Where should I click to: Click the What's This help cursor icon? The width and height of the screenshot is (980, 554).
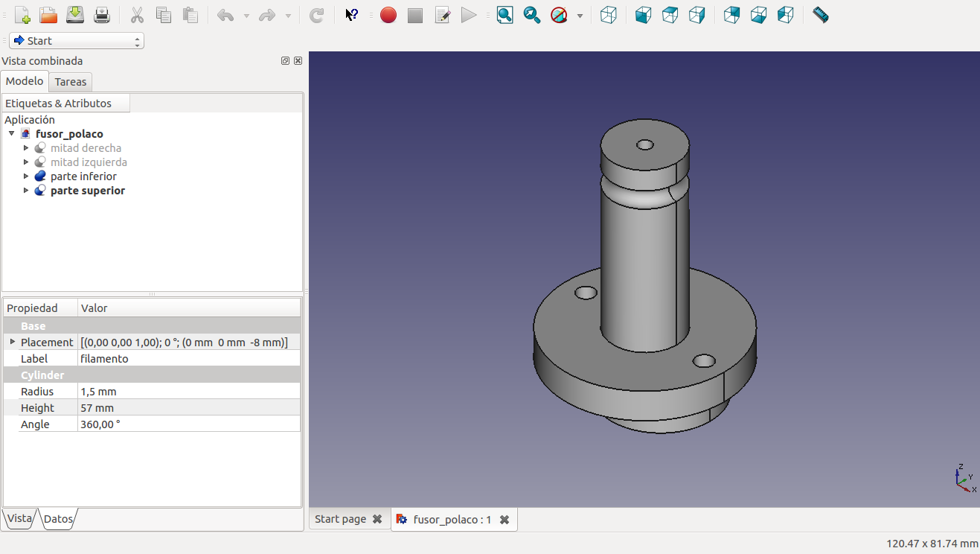(x=353, y=15)
